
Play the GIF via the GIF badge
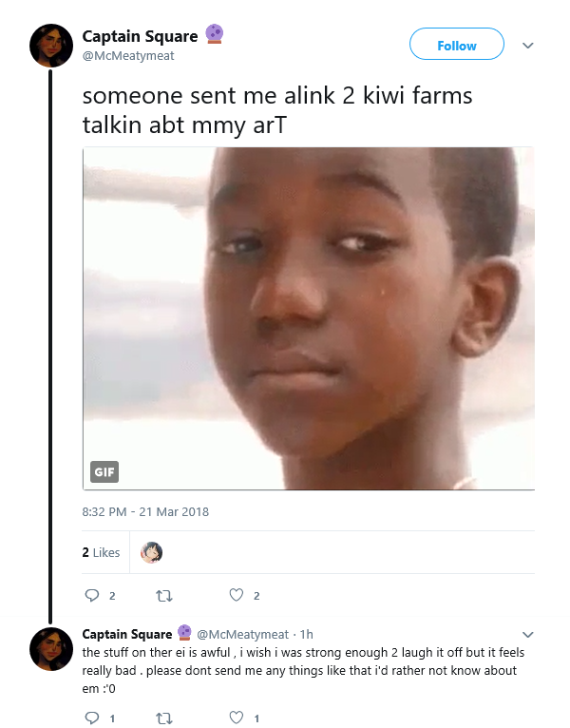click(104, 471)
